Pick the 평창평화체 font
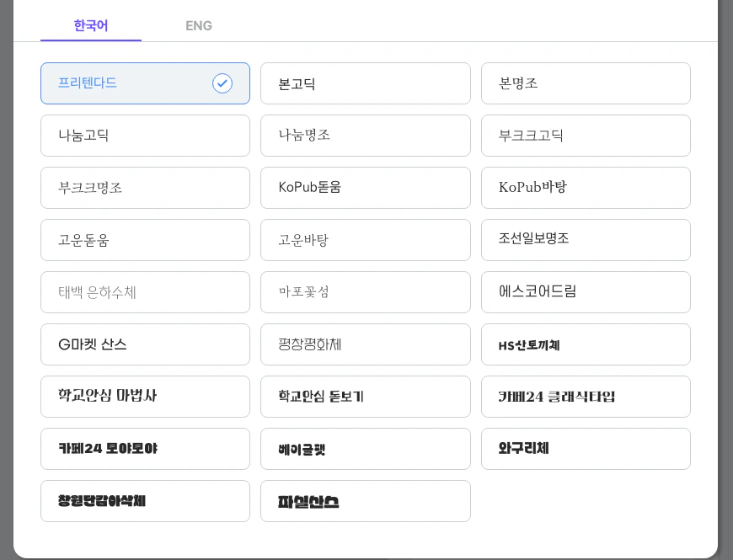Image resolution: width=733 pixels, height=560 pixels. coord(366,344)
